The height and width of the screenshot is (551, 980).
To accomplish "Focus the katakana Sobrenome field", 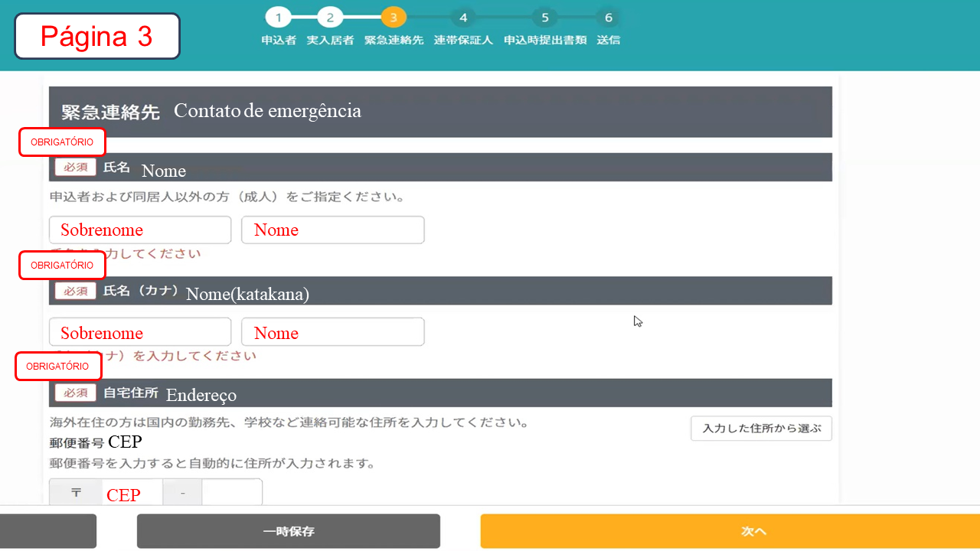I will click(x=140, y=332).
